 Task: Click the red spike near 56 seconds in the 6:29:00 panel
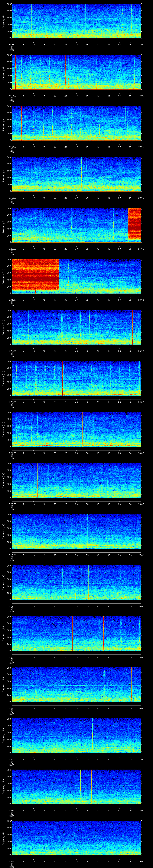tap(131, 685)
